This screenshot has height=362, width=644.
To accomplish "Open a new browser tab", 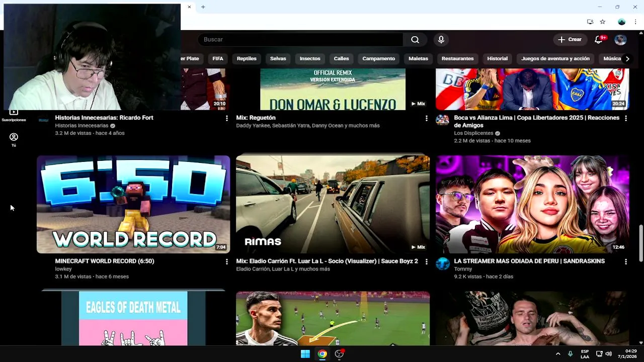I will click(x=203, y=7).
